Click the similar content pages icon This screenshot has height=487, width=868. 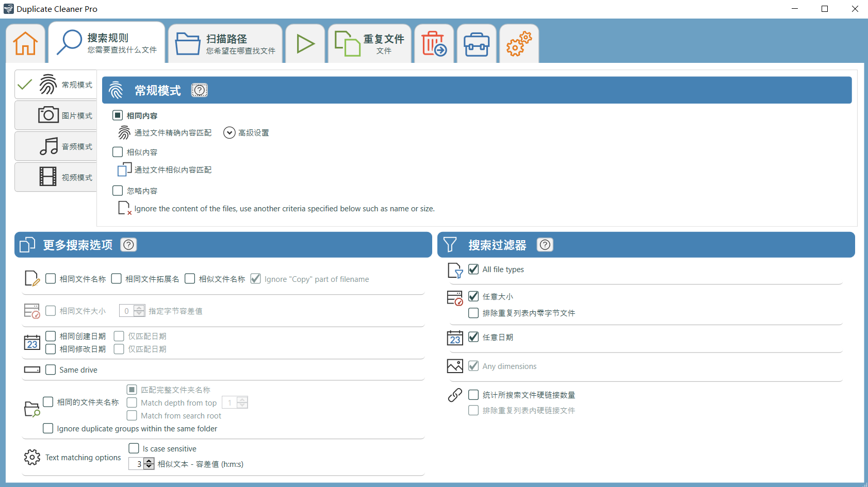124,170
